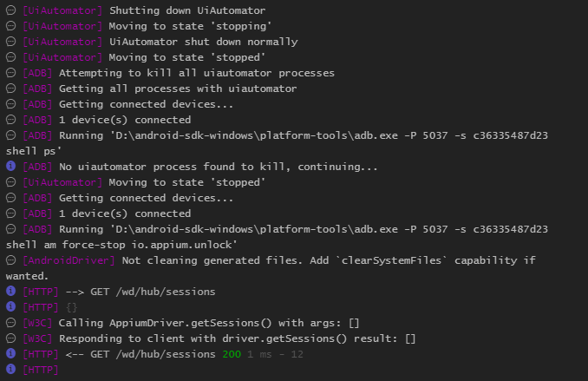Click info icon beside '<-- GET /wd/hub/sessions'
588x381 pixels.
click(11, 353)
